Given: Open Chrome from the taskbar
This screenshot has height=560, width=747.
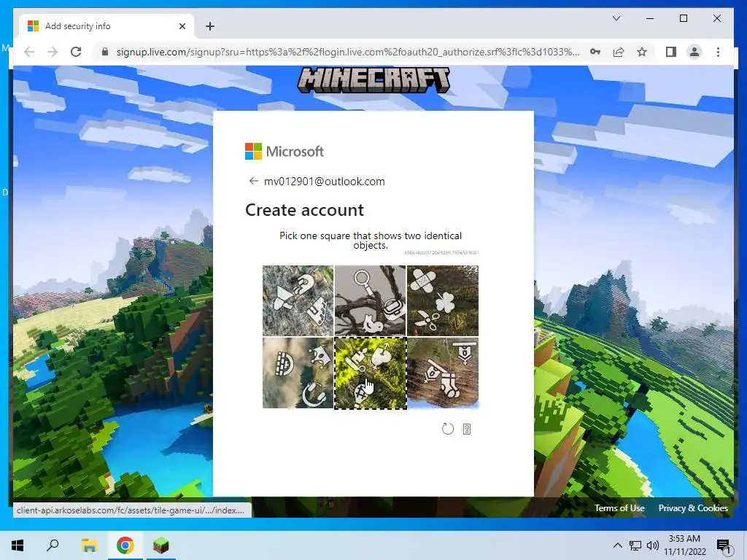Looking at the screenshot, I should point(125,545).
